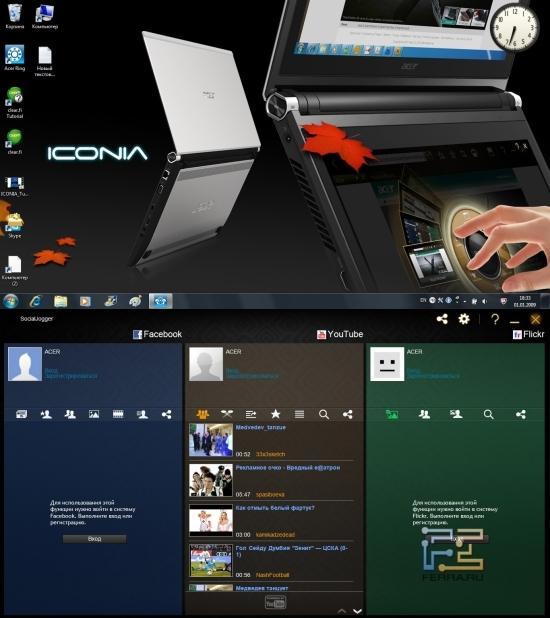Switch to the YouTube header tab

340,334
